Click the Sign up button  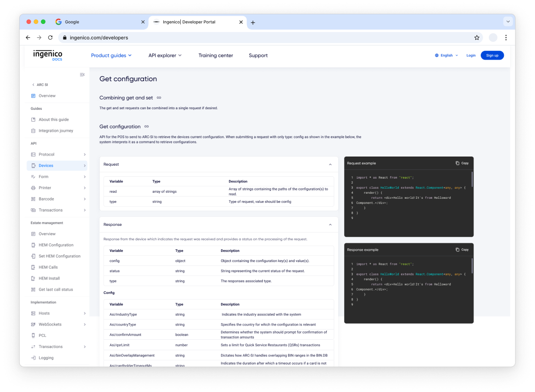492,55
